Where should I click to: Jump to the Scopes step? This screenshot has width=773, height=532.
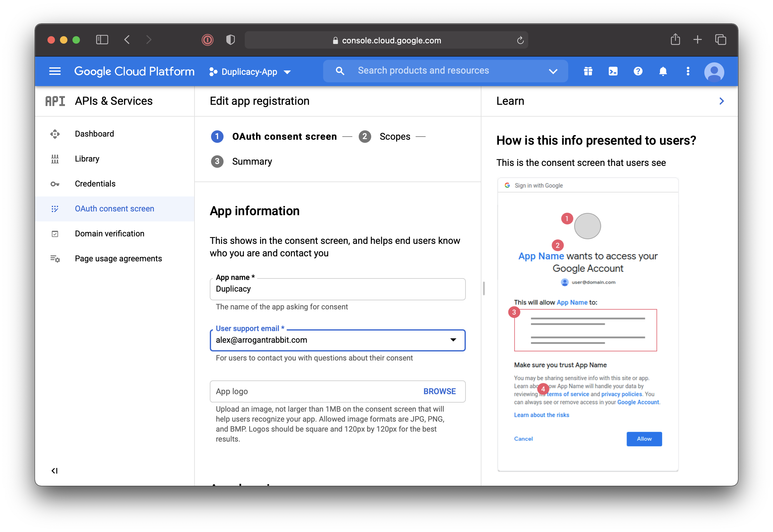tap(395, 137)
